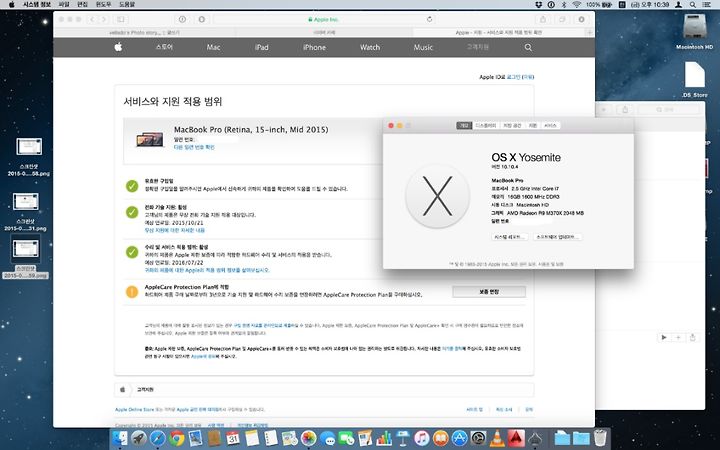The width and height of the screenshot is (720, 450).
Task: Select Watch in Apple site navigation
Action: [x=370, y=47]
